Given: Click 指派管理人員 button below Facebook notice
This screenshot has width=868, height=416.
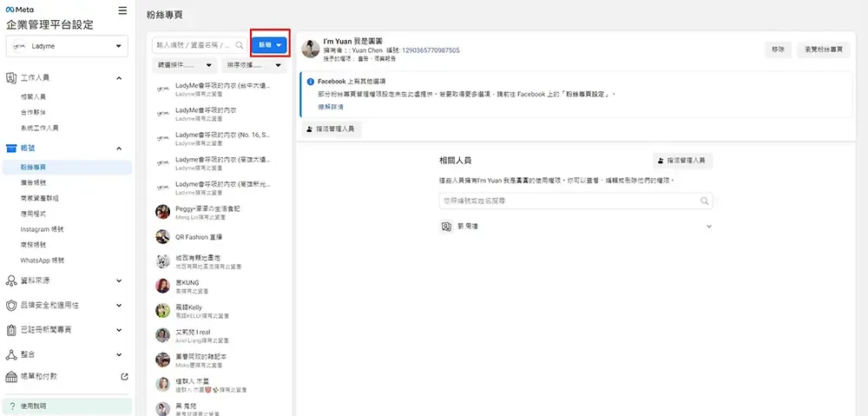Looking at the screenshot, I should [332, 129].
